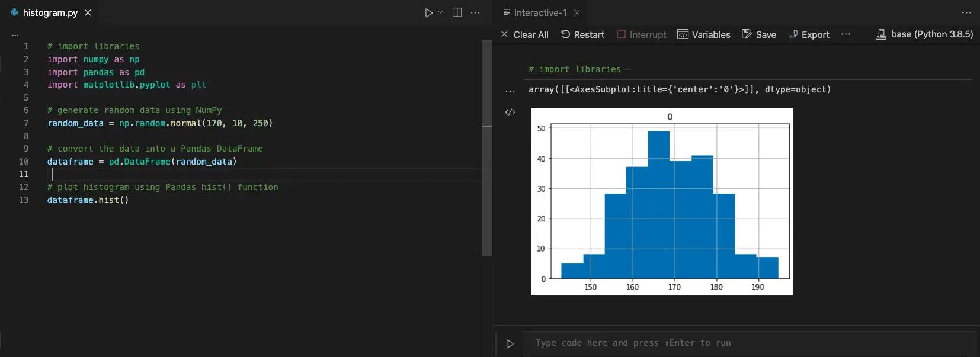Run the Python file with play icon
Image resolution: width=980 pixels, height=357 pixels.
point(429,12)
